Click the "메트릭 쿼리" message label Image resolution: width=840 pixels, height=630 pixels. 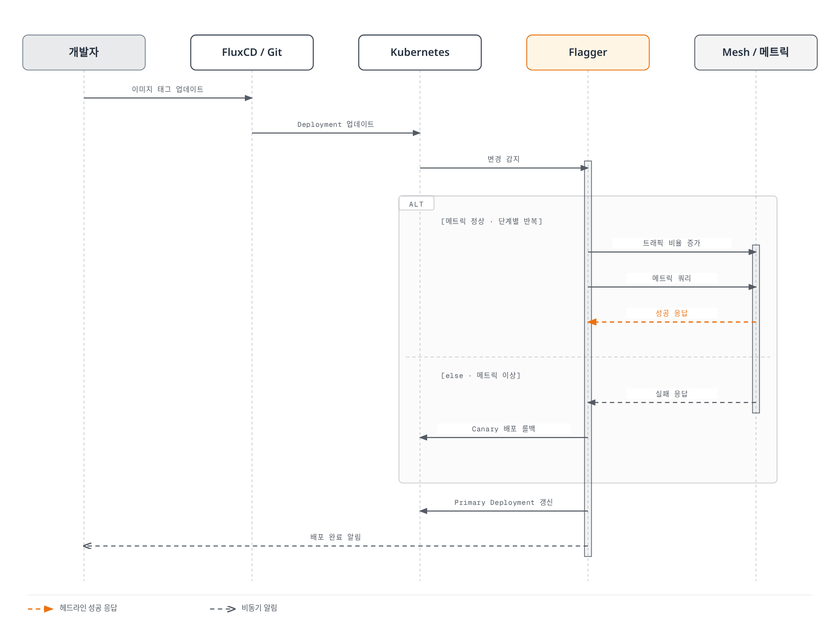(672, 278)
